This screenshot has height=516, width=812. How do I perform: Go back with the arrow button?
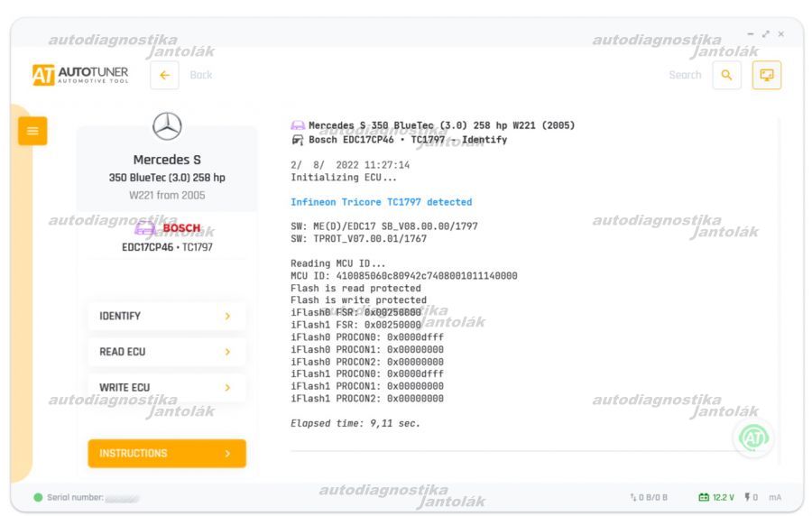[165, 76]
